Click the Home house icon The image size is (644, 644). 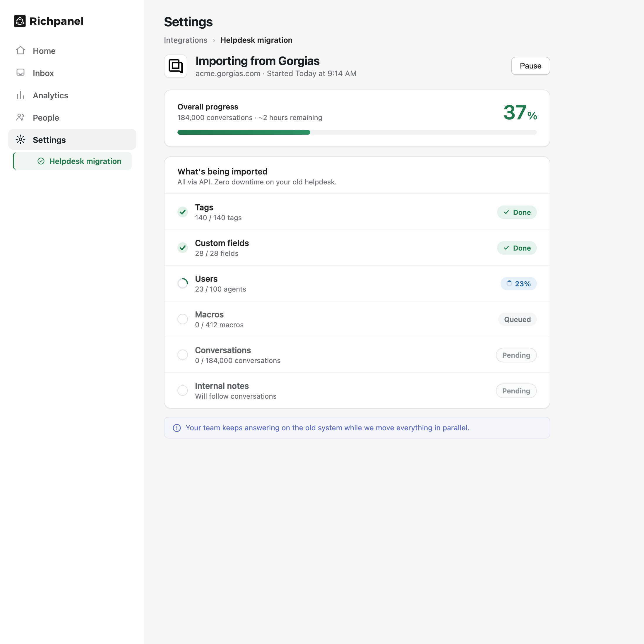pos(21,51)
